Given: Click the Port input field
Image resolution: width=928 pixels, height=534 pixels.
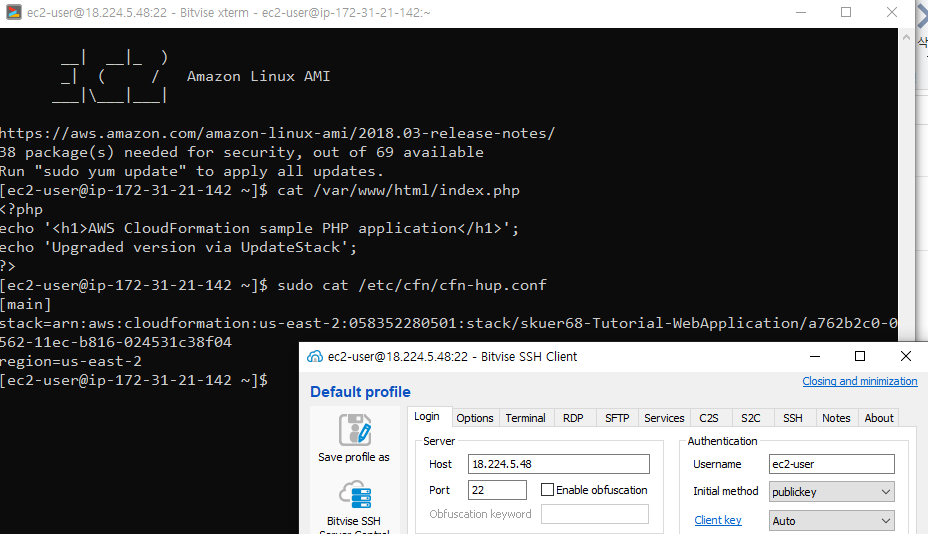Looking at the screenshot, I should point(497,490).
